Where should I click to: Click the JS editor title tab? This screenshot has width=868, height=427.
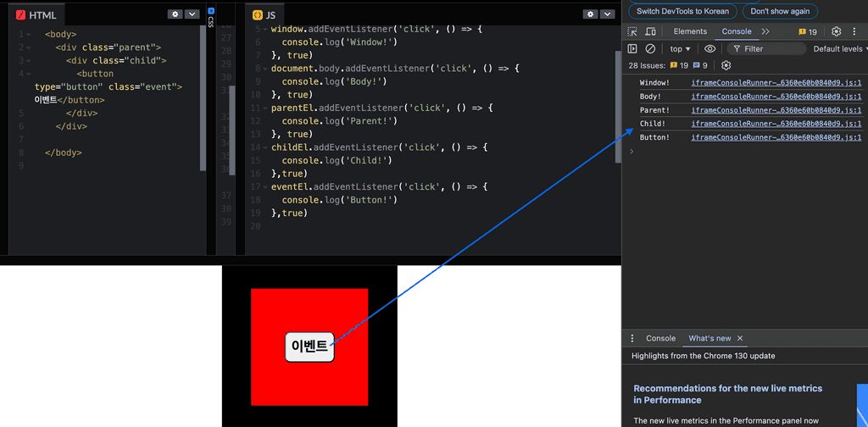[264, 15]
